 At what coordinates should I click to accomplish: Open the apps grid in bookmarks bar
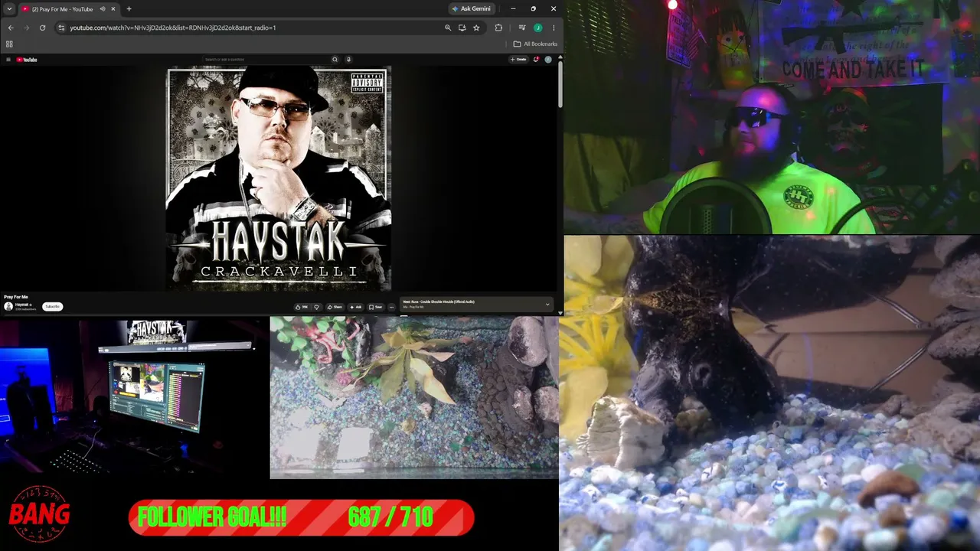9,44
